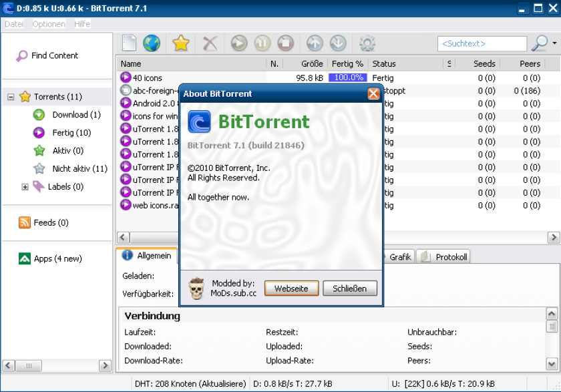Screen dimensions: 561x392
Task: Open the Hilfe menu
Action: pos(82,24)
